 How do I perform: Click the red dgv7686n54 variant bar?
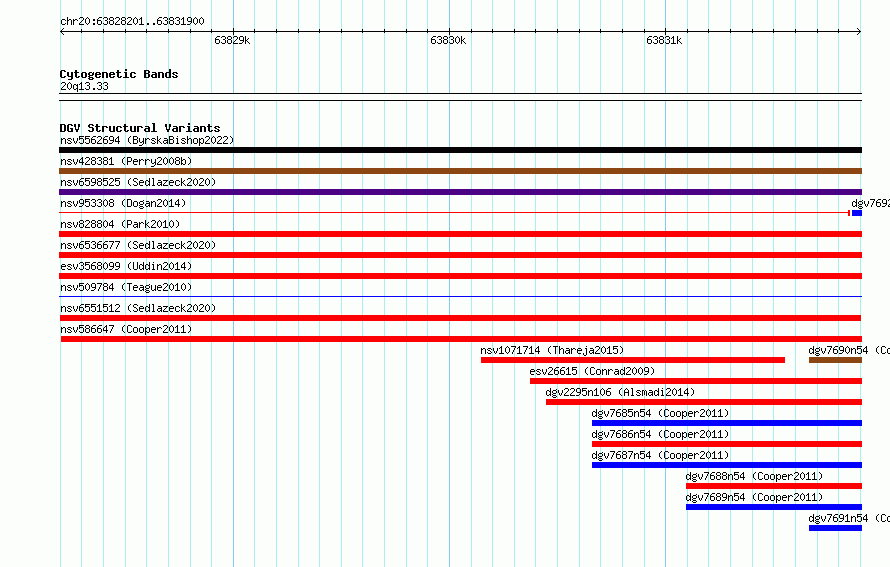pos(727,444)
